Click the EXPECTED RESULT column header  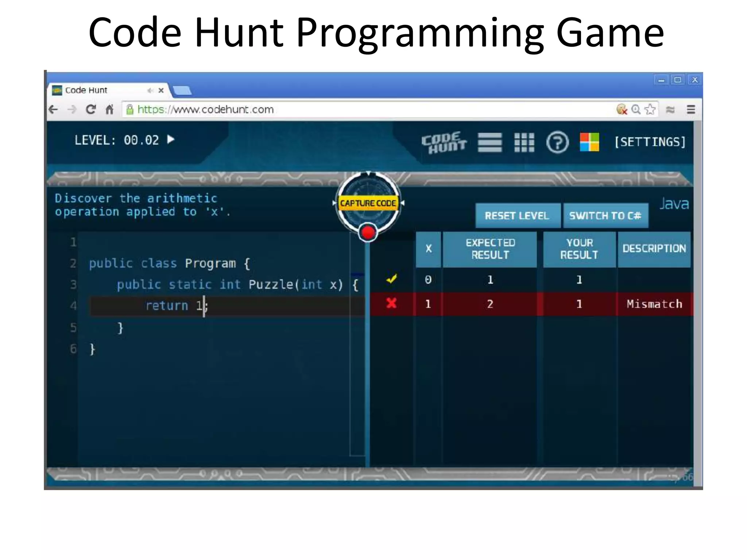(x=490, y=249)
